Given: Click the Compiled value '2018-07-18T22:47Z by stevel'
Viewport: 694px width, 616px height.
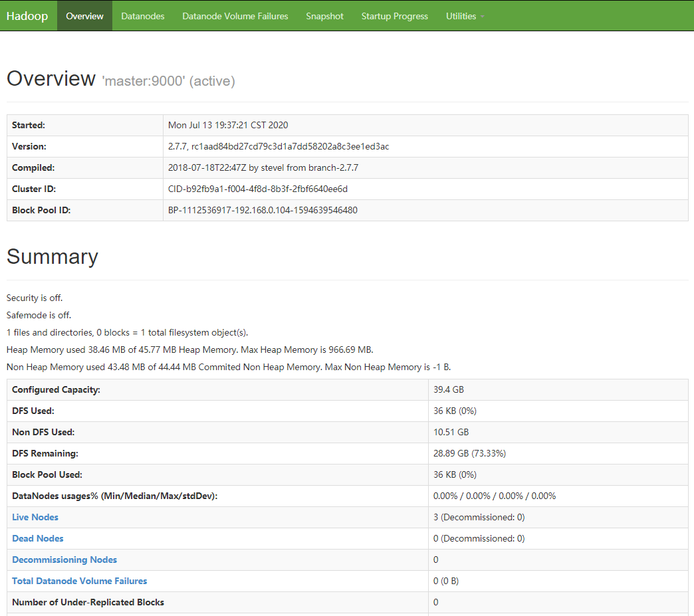Looking at the screenshot, I should (x=263, y=167).
